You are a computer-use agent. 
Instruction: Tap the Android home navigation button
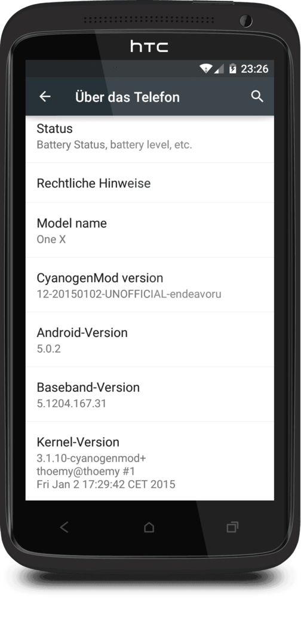(149, 527)
